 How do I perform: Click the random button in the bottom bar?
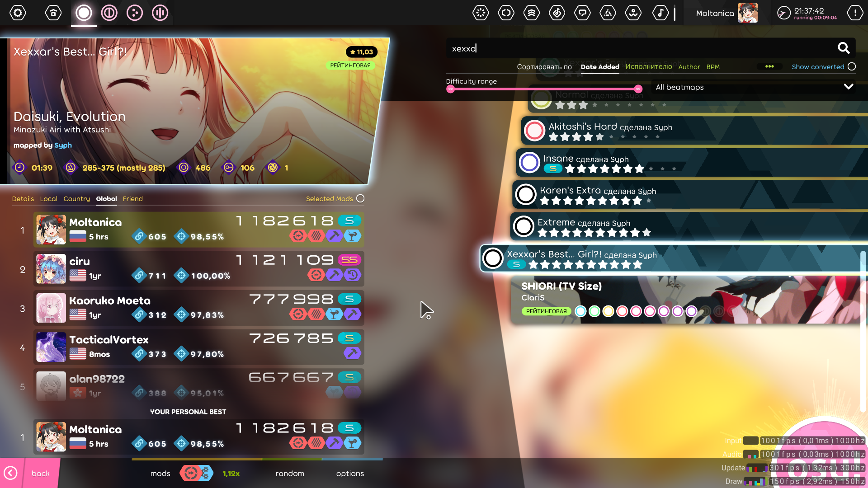tap(290, 473)
